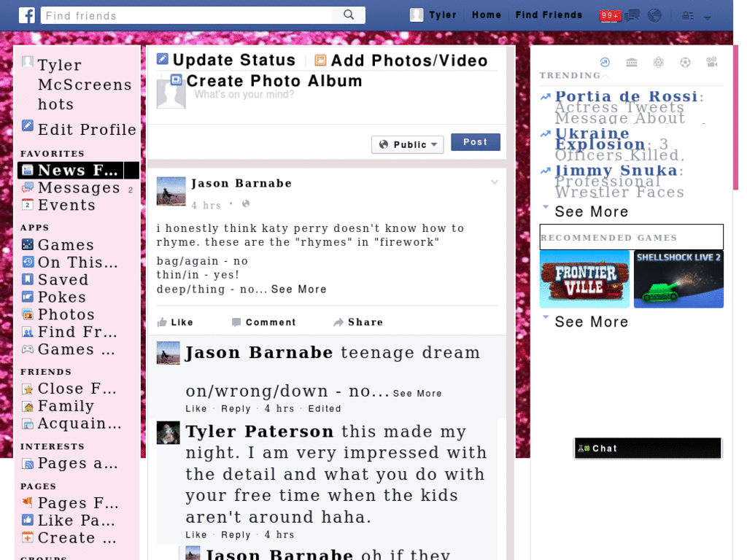Click the Family house icon
The width and height of the screenshot is (747, 560).
tap(28, 407)
